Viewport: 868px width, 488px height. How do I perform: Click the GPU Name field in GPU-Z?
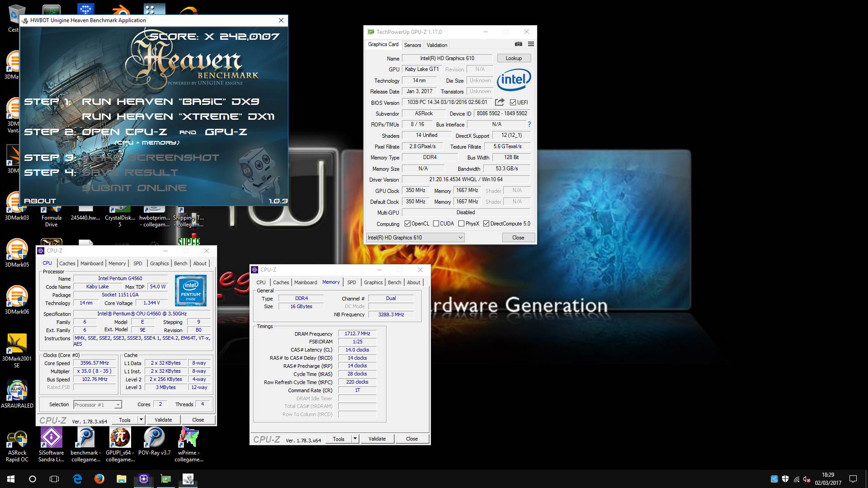(x=447, y=58)
